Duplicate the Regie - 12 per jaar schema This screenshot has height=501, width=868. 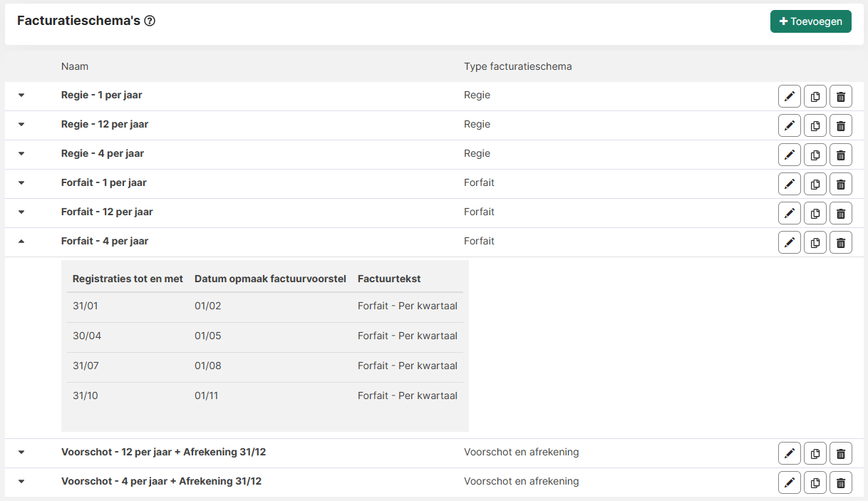tap(815, 125)
